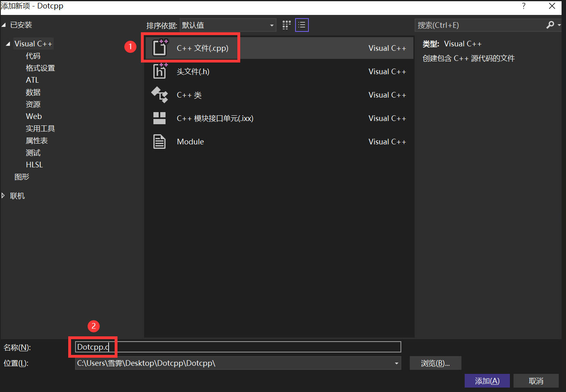Screen dimensions: 566x392
Task: Click the C++ 类 template icon
Action: [159, 95]
